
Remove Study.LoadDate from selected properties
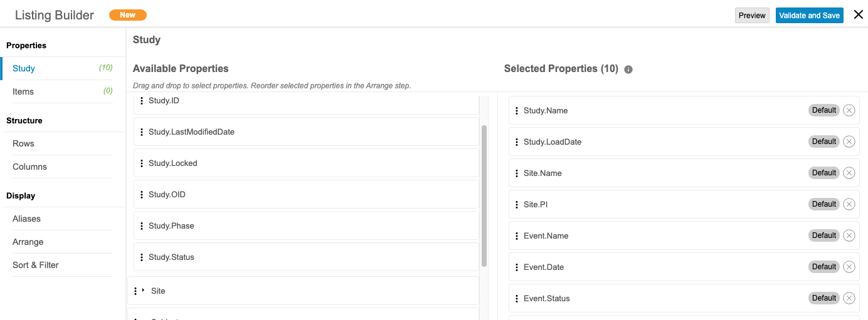pyautogui.click(x=849, y=142)
